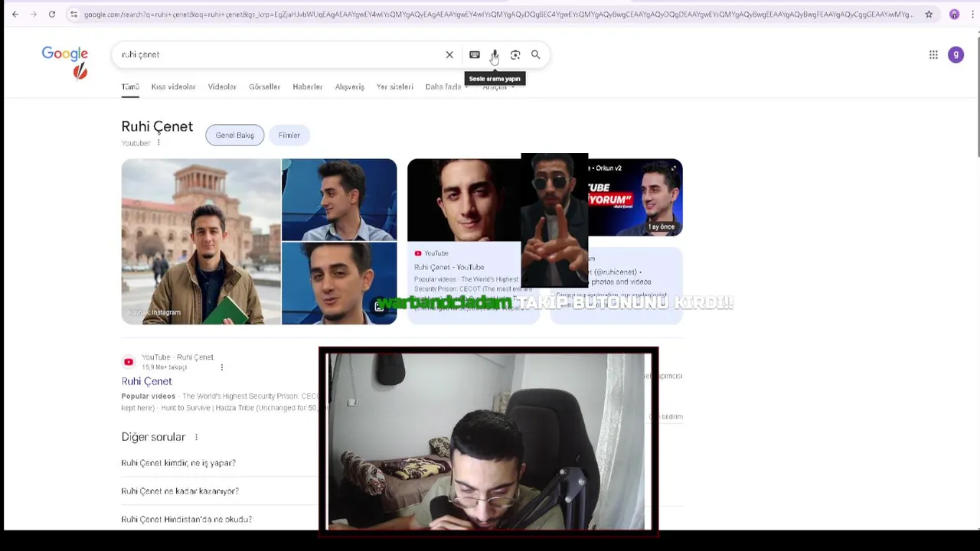Open Chrome three-dot menu
This screenshot has width=980, height=551.
coord(974,14)
